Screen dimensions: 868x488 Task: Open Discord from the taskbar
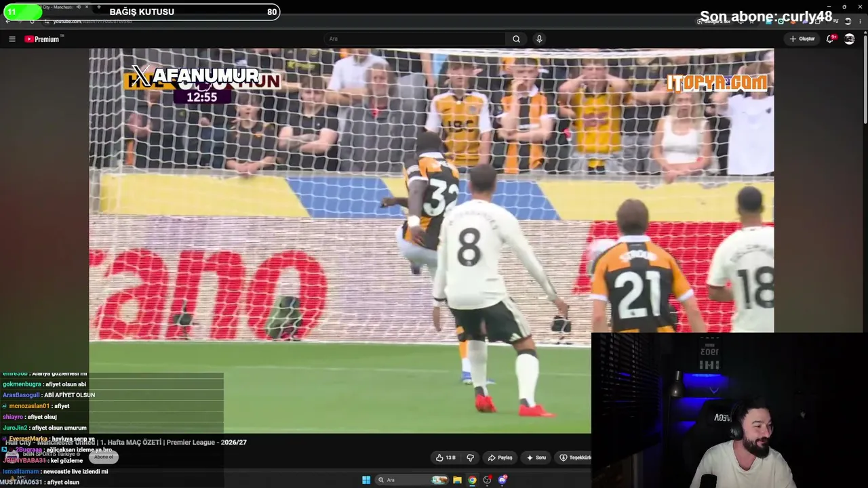pos(502,480)
